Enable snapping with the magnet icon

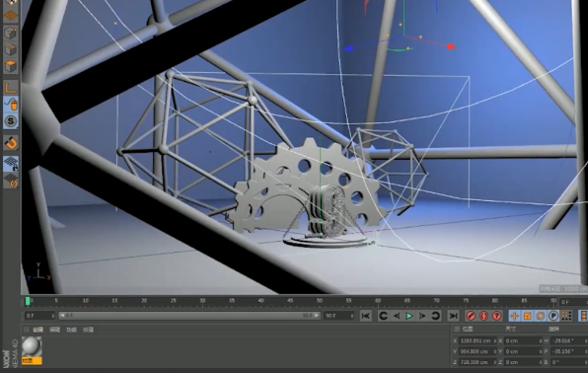coord(11,143)
